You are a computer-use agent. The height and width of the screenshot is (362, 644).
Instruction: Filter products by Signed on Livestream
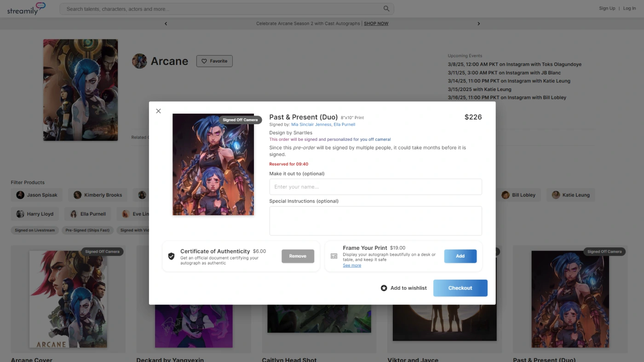point(34,230)
